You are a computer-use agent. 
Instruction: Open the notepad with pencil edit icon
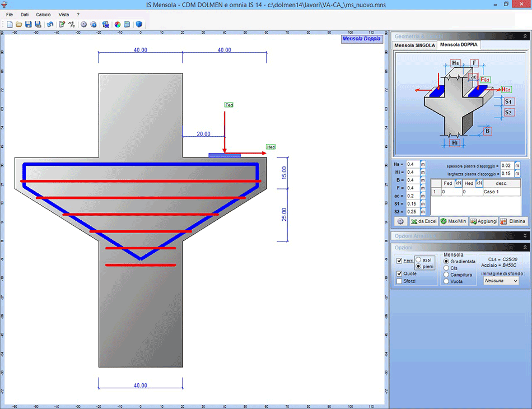[x=62, y=25]
